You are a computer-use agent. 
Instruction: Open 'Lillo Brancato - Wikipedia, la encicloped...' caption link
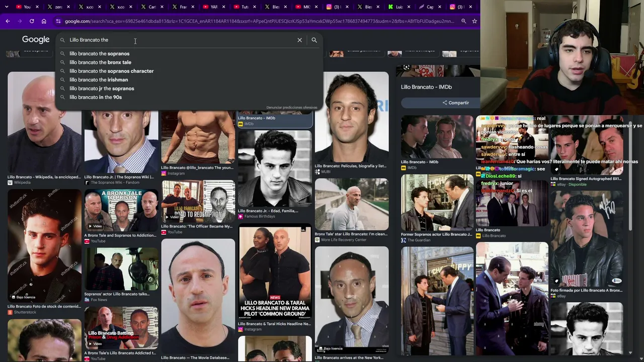[44, 177]
